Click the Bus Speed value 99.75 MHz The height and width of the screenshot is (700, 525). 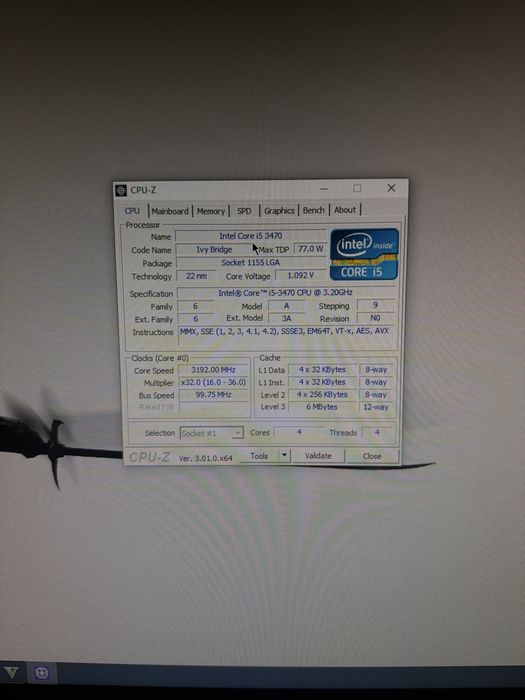tap(213, 395)
